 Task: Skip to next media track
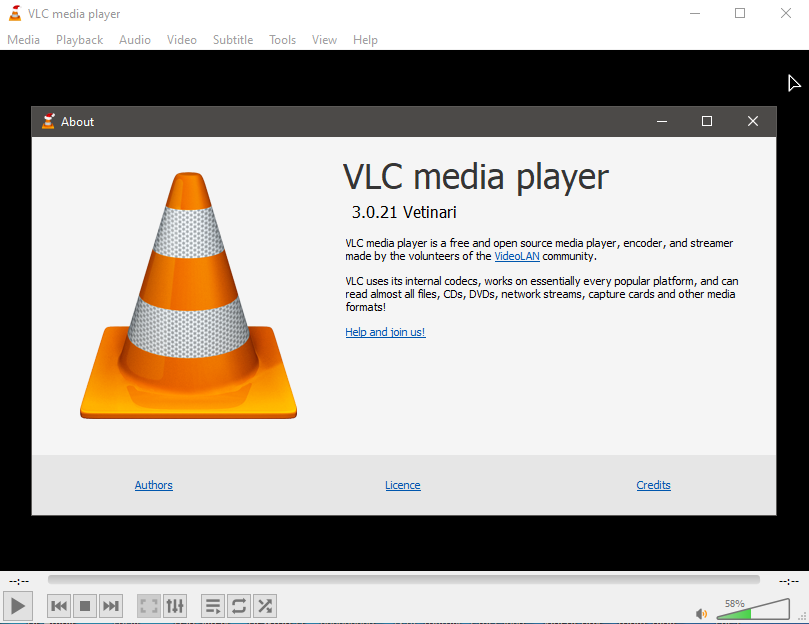(110, 606)
